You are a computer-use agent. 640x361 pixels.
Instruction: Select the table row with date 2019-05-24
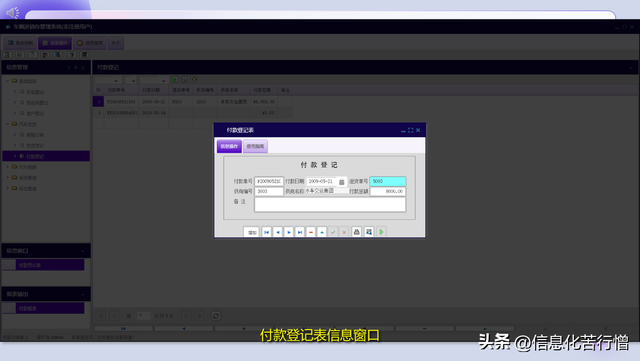[x=193, y=113]
